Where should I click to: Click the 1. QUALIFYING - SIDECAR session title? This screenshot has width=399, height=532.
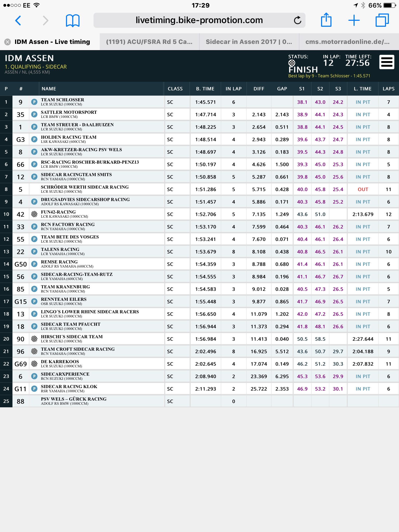tap(36, 67)
